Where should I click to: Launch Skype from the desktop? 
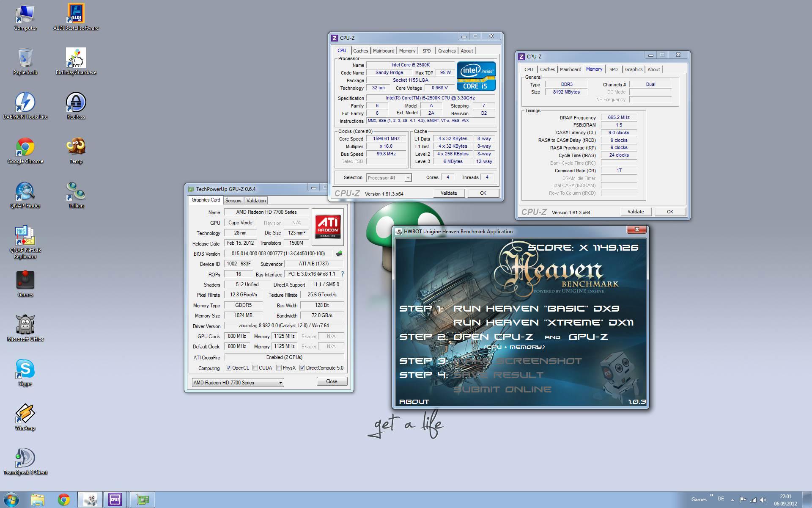tap(25, 373)
